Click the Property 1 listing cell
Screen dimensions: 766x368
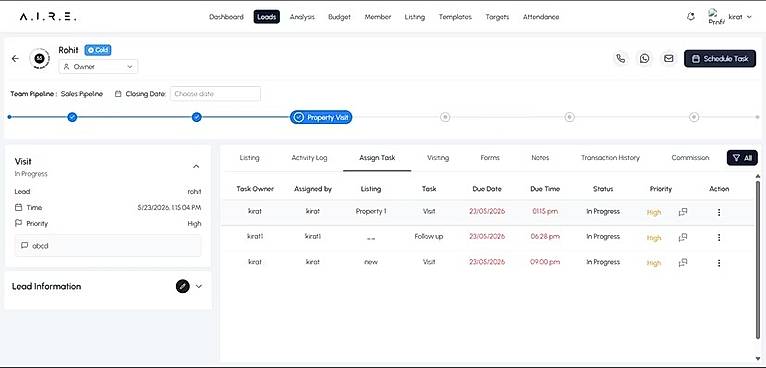(371, 212)
